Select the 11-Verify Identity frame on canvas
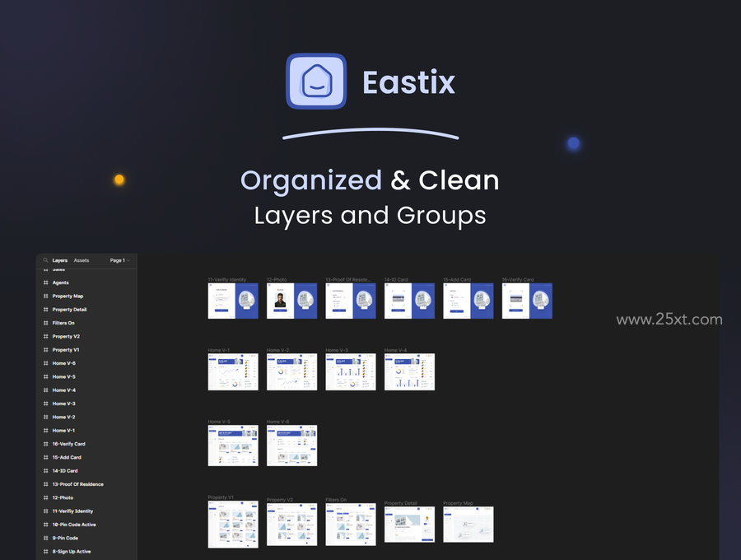741x560 pixels. pos(233,301)
